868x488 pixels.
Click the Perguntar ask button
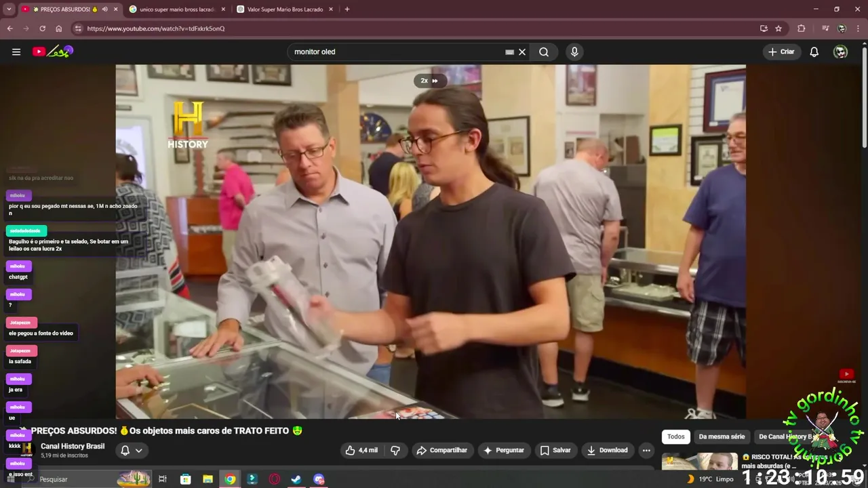503,450
